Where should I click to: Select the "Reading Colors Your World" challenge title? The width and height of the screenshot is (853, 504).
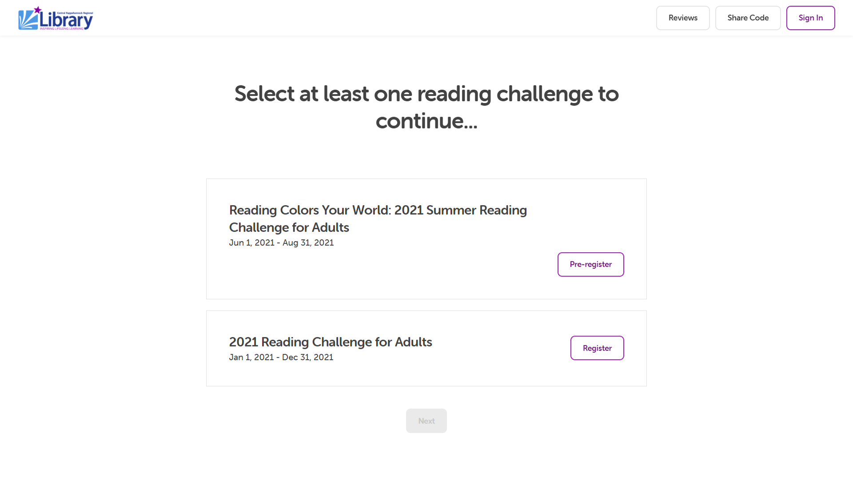point(378,218)
